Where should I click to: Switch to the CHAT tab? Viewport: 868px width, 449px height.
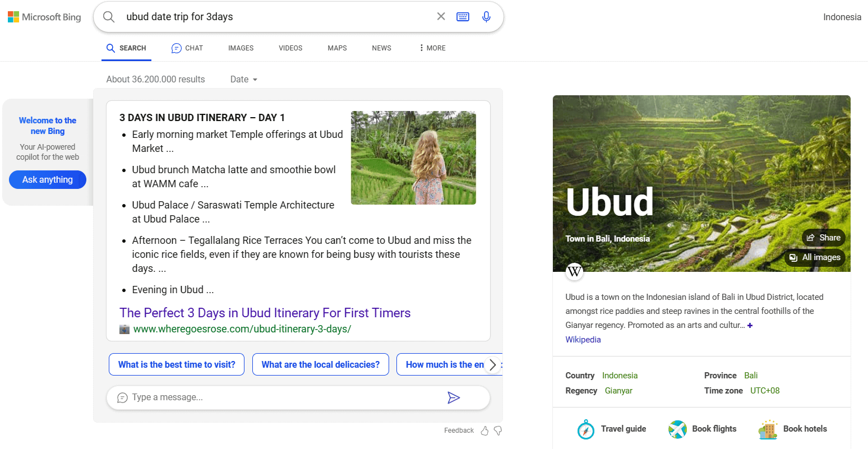(187, 48)
